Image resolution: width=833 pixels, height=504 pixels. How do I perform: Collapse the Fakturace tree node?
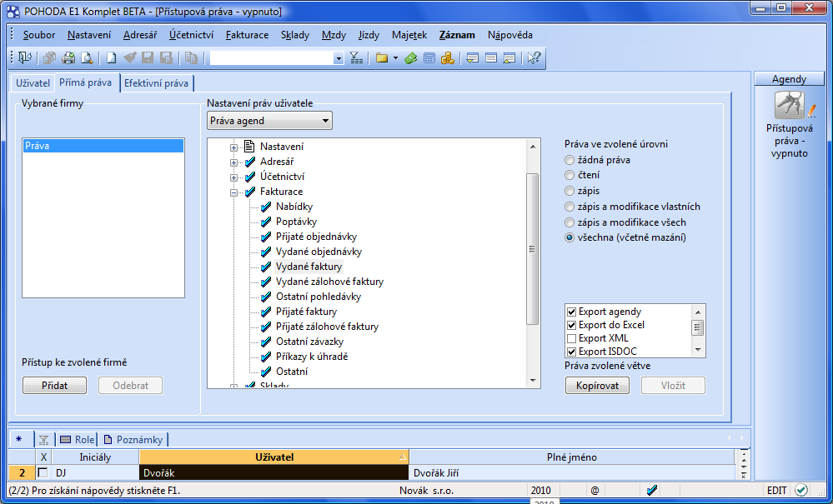233,192
